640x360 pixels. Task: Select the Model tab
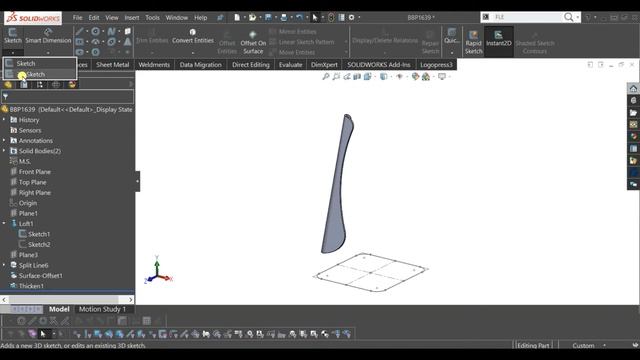(x=59, y=309)
